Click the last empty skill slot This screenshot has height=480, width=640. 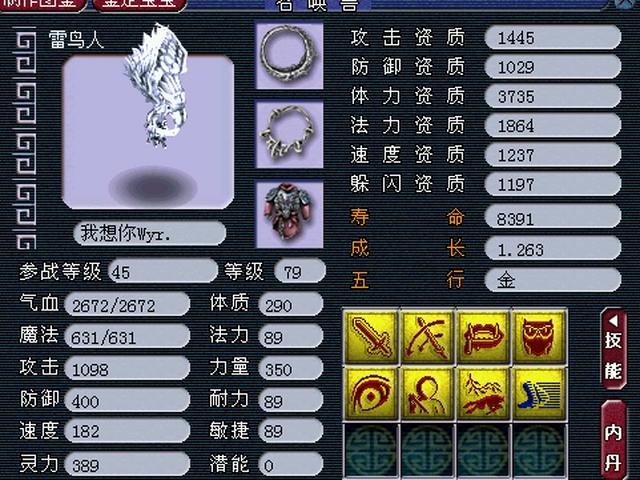(x=539, y=450)
